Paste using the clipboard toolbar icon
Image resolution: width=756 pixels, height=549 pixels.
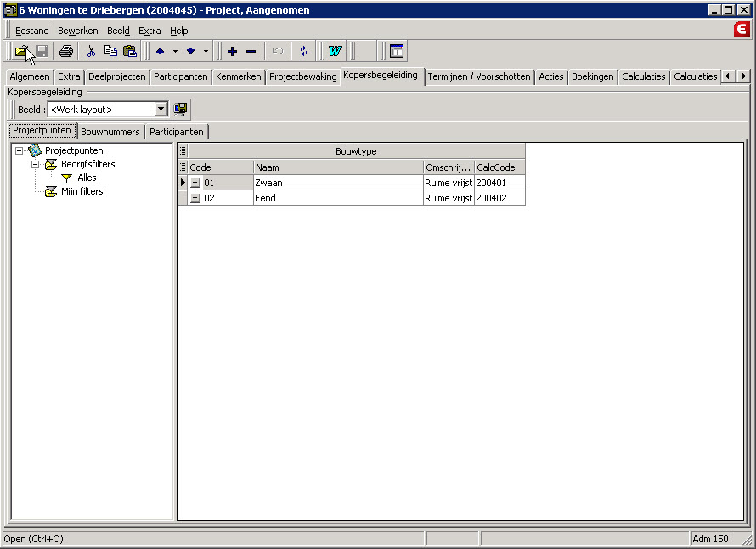[130, 51]
